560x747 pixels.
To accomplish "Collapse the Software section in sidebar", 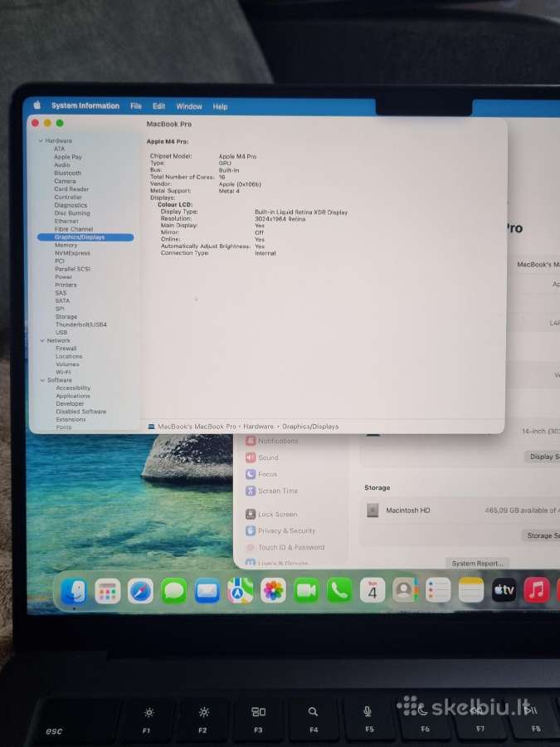I will 43,380.
